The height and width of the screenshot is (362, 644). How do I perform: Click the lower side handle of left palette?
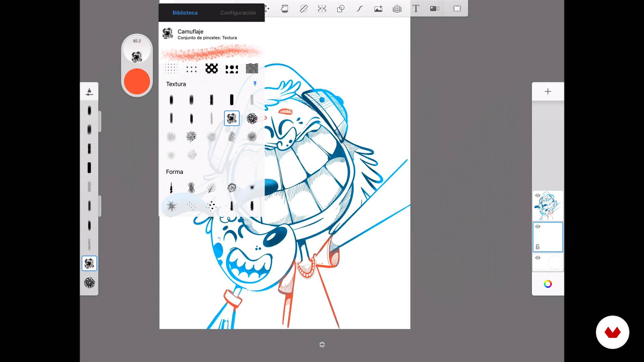[x=100, y=206]
